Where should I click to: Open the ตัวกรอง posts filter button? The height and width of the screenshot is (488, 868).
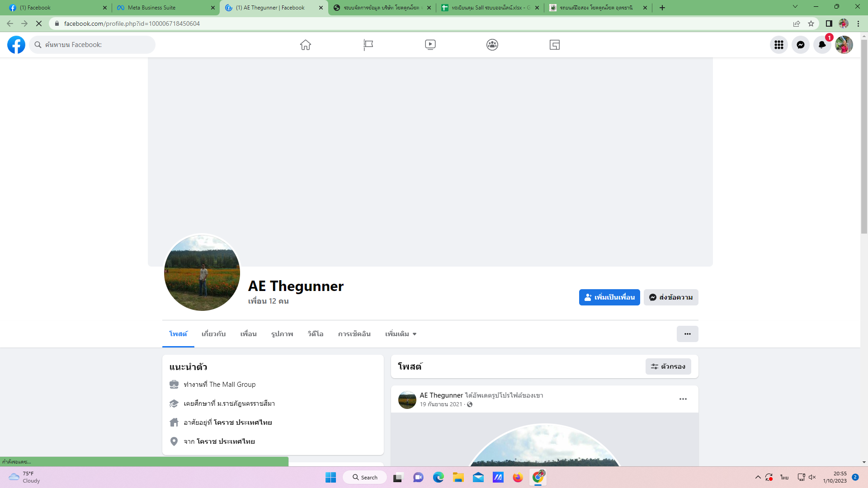(668, 366)
